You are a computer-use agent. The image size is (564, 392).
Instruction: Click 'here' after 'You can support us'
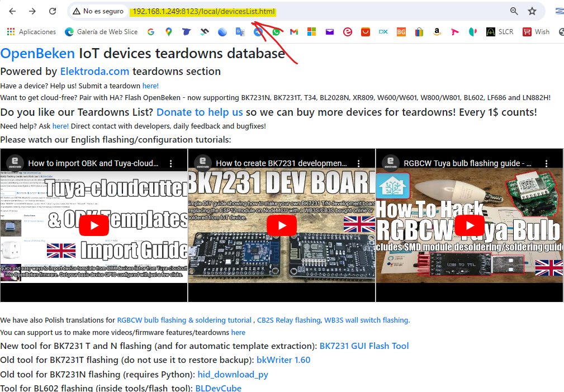[x=238, y=332]
